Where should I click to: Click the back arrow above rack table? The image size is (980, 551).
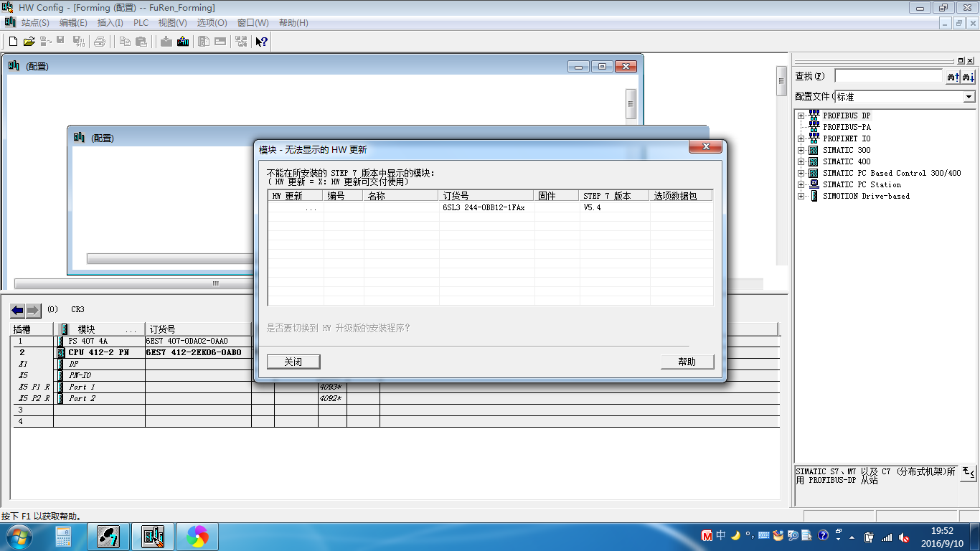[x=18, y=311]
